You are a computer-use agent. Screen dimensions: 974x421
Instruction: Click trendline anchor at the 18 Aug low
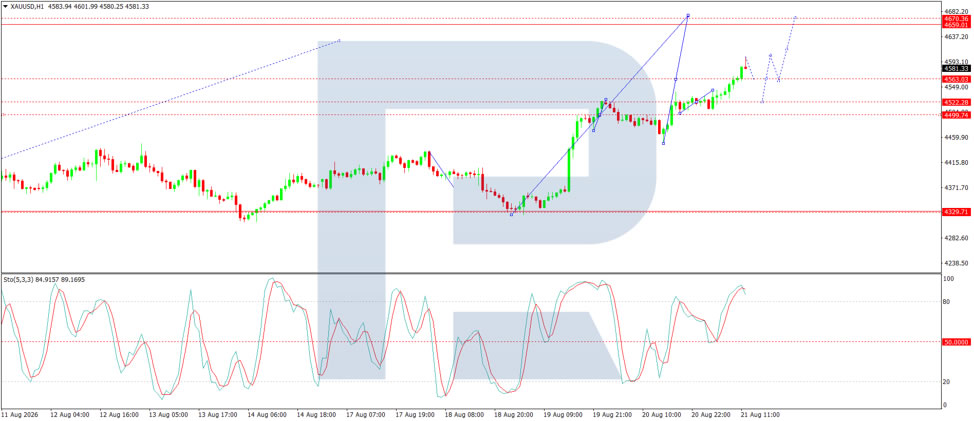(x=511, y=214)
